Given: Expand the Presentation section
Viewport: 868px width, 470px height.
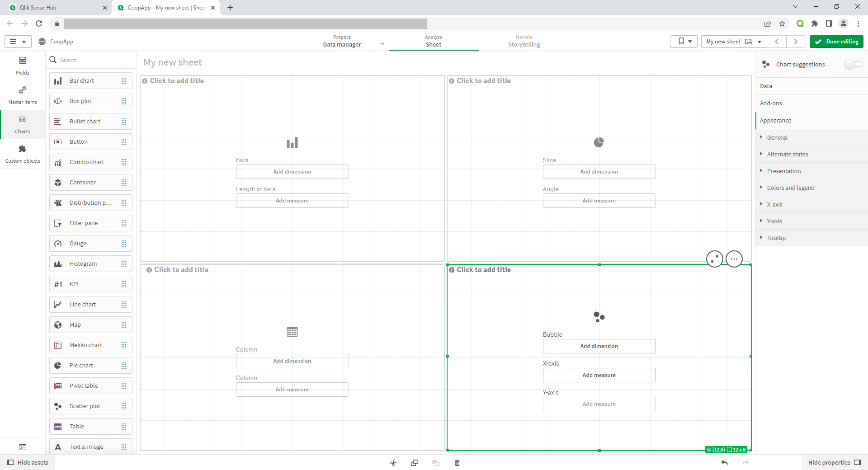Looking at the screenshot, I should [783, 171].
